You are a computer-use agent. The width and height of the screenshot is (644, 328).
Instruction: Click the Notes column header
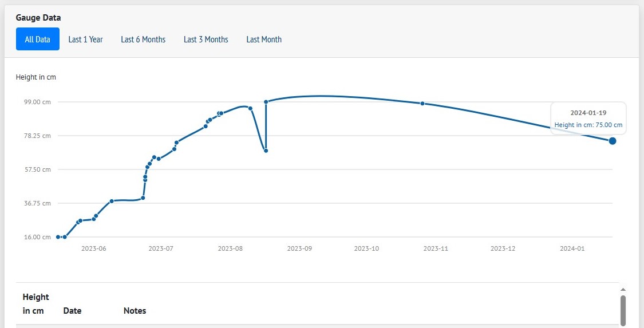click(x=135, y=311)
